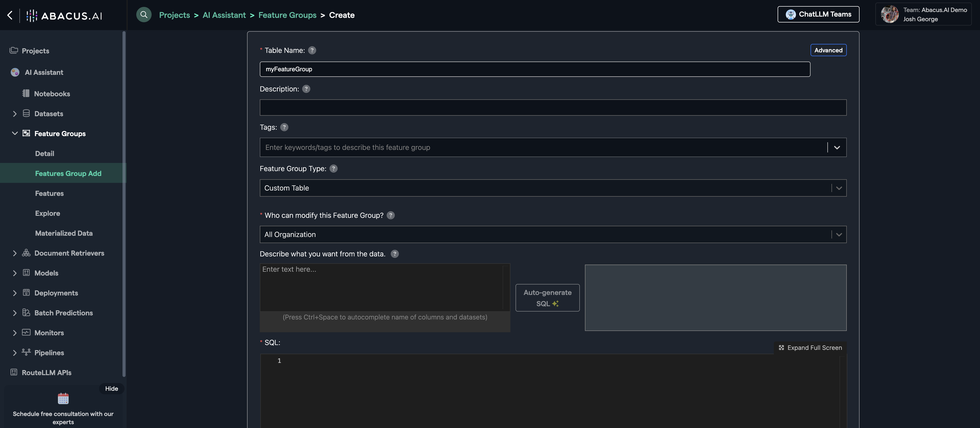Click the Advanced button
The height and width of the screenshot is (428, 980).
coord(828,50)
